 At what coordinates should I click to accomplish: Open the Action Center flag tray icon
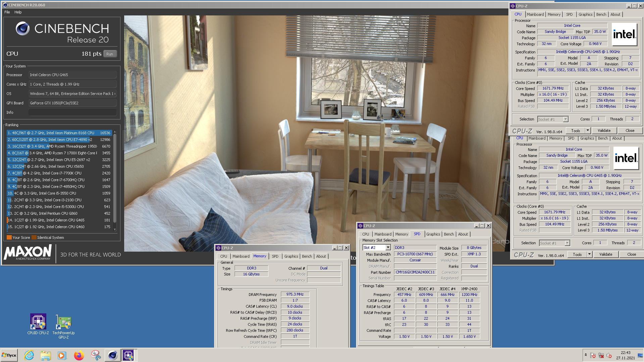[x=593, y=355]
